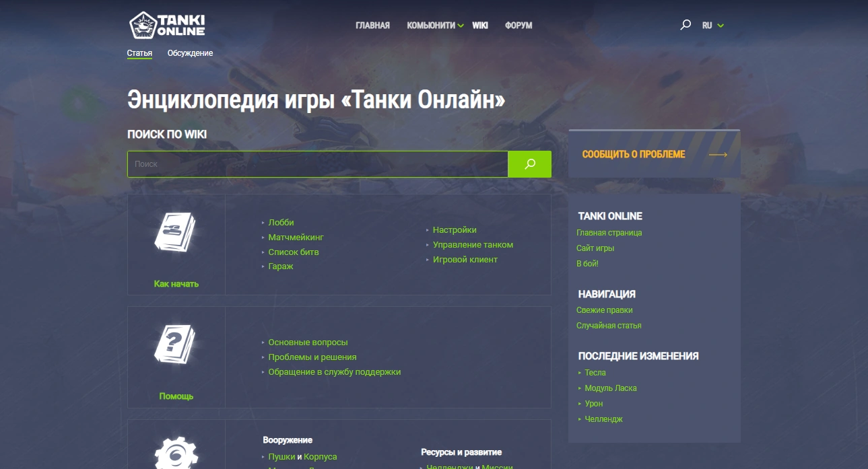868x469 pixels.
Task: Open 'Случайная статья' sidebar link
Action: tap(609, 326)
